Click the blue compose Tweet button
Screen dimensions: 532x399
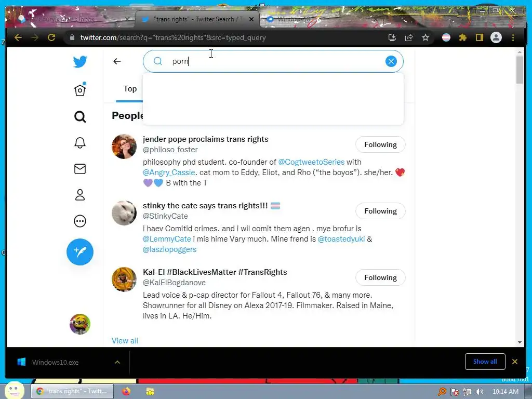[80, 252]
